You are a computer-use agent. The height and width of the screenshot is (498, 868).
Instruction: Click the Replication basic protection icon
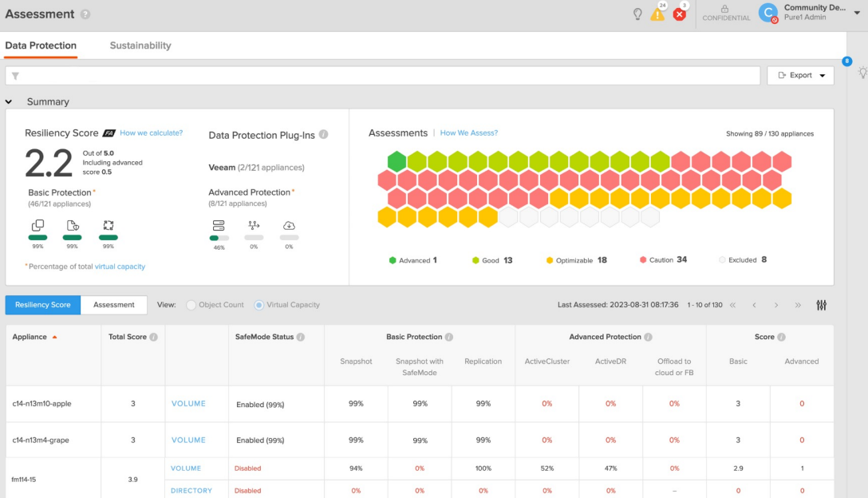pyautogui.click(x=108, y=226)
